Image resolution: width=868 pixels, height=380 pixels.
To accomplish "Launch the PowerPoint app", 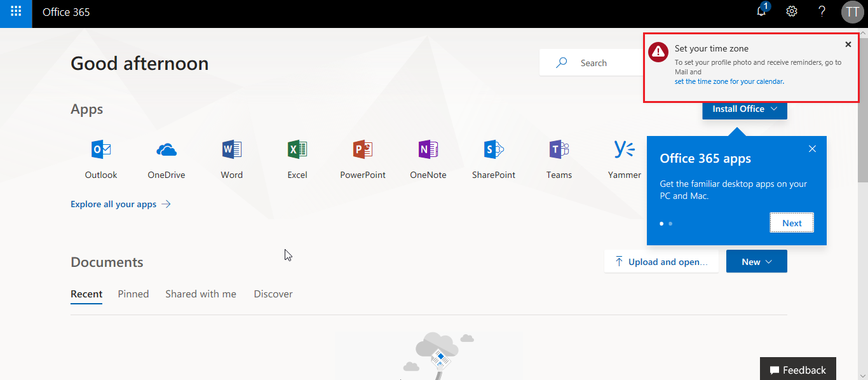I will click(x=363, y=159).
